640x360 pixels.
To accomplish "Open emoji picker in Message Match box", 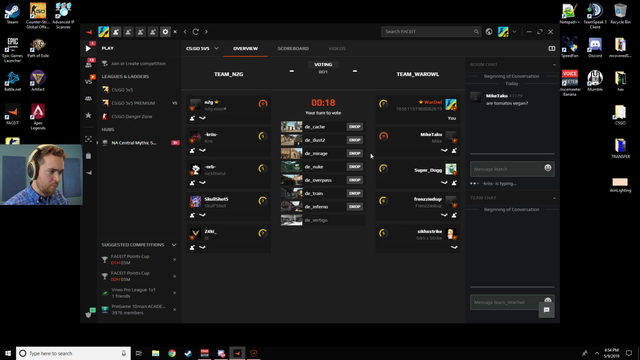I will (548, 168).
